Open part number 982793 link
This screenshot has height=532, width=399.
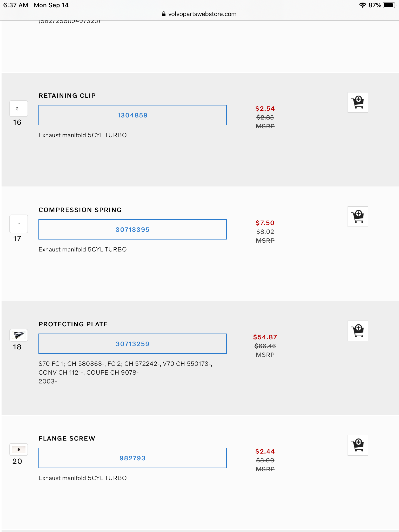[132, 458]
